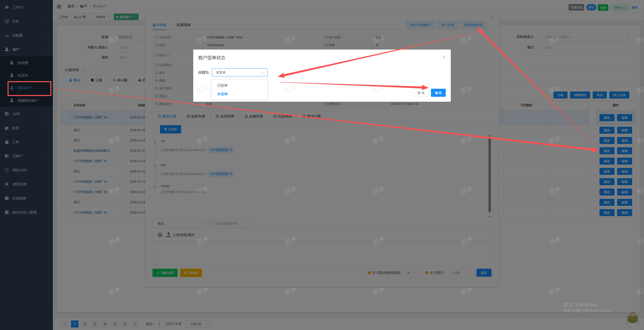Open the mascot helper icon
The height and width of the screenshot is (330, 644).
tap(632, 318)
